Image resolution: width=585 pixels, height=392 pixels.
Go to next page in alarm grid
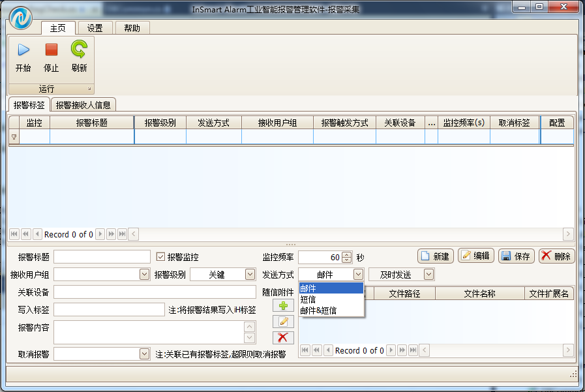111,234
